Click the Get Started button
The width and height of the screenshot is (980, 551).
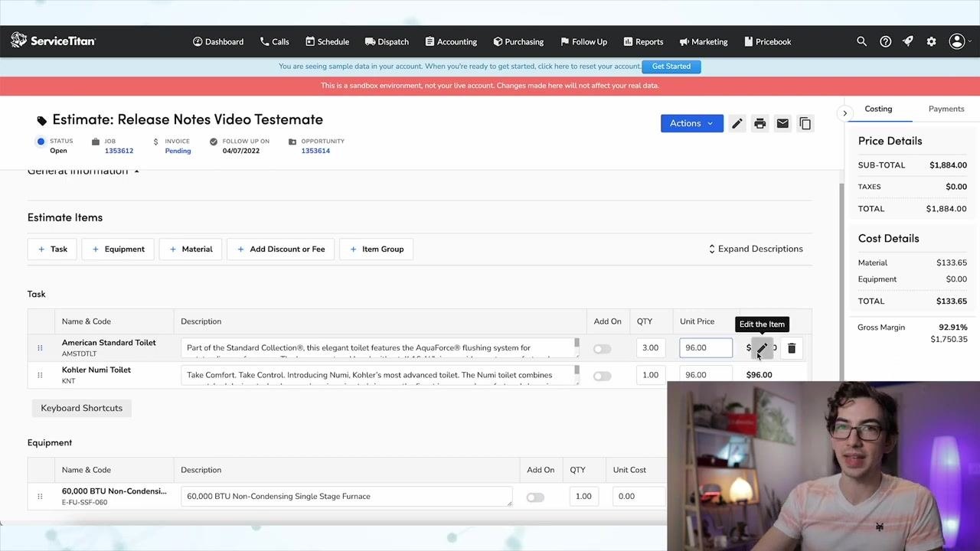(x=671, y=67)
